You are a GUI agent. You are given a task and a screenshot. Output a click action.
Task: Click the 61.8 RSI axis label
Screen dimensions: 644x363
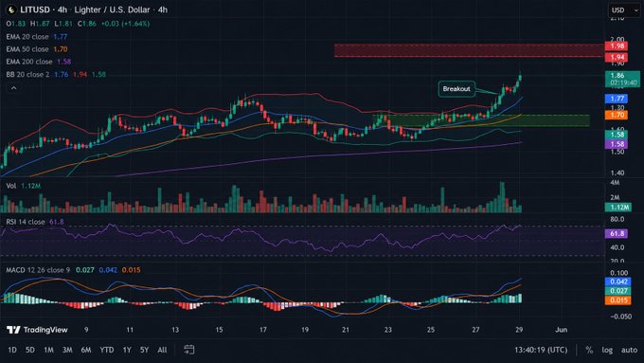click(617, 233)
